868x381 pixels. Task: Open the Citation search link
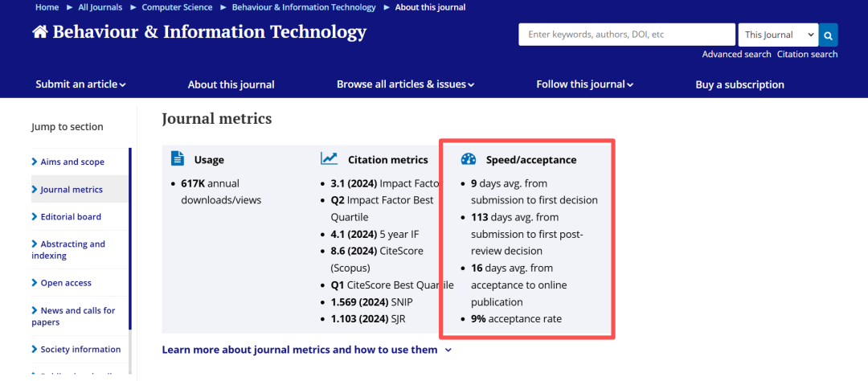coord(807,55)
